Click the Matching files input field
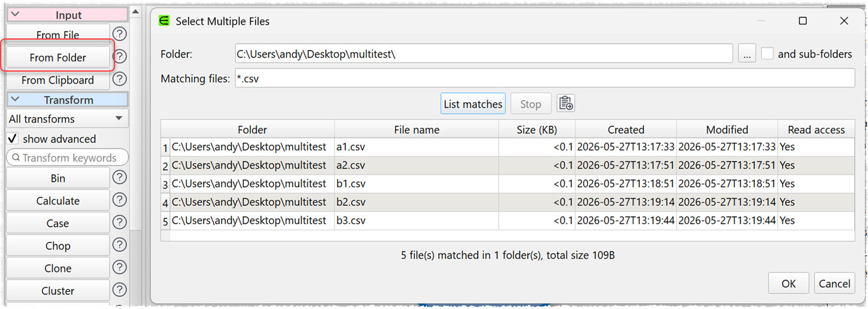 [545, 79]
